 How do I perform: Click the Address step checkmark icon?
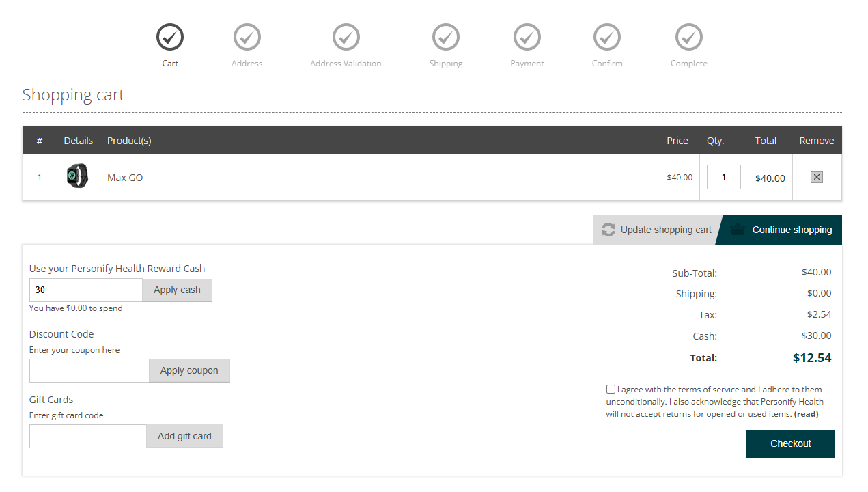pos(247,37)
